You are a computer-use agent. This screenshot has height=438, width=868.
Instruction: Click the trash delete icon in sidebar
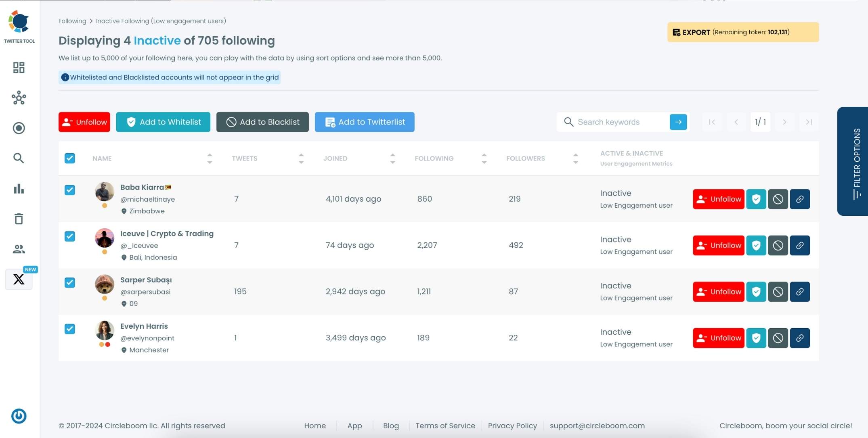(x=19, y=219)
